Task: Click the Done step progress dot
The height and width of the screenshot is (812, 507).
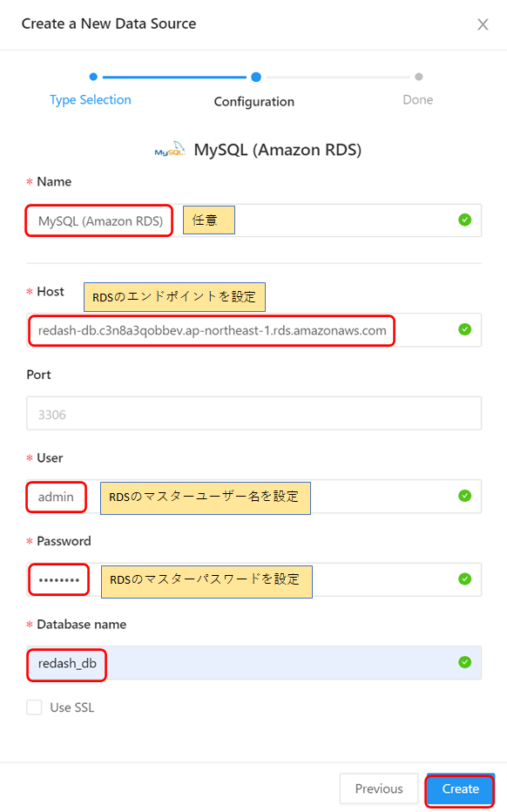Action: (x=417, y=77)
